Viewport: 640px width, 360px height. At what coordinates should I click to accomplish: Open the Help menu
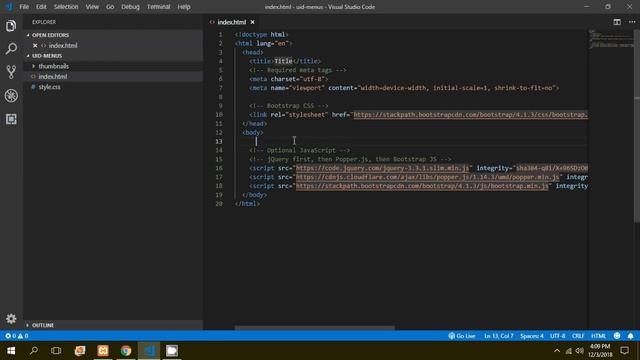click(184, 7)
